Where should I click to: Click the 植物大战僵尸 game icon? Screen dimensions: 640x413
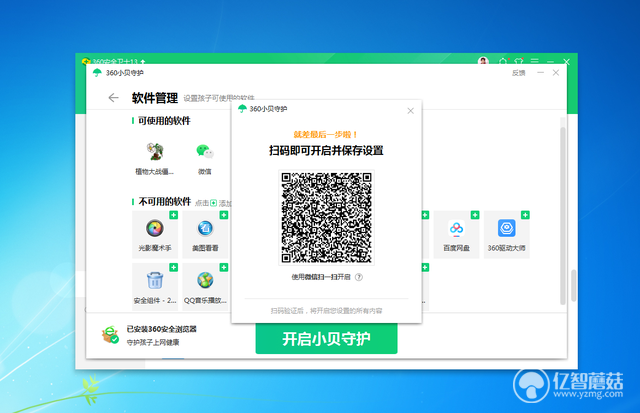tap(155, 151)
